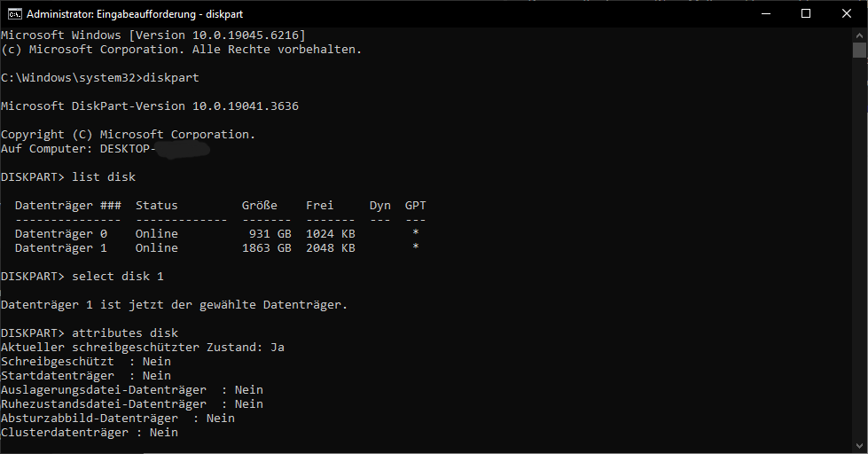Click the 'Clusterdatenträger : Nein' line

click(x=90, y=433)
